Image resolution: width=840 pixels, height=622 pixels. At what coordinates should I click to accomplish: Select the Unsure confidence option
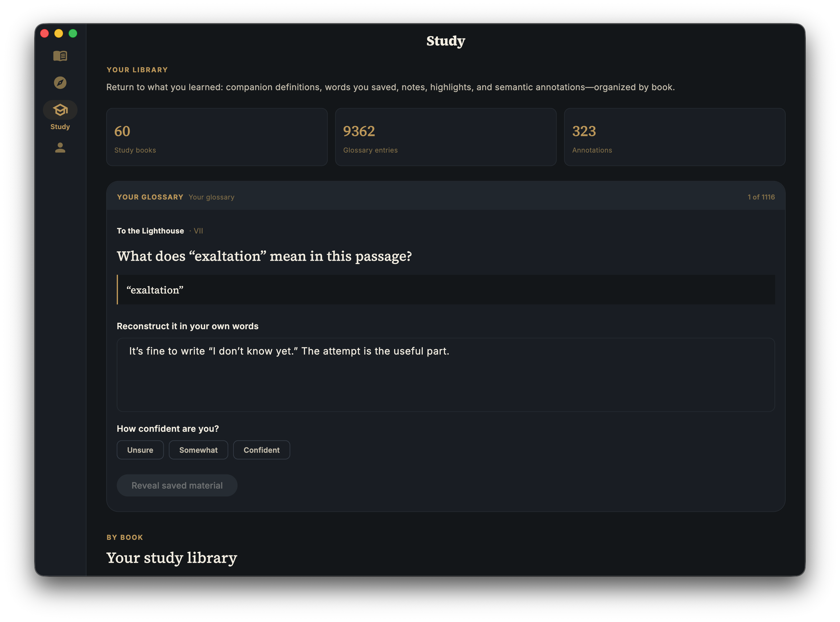140,450
